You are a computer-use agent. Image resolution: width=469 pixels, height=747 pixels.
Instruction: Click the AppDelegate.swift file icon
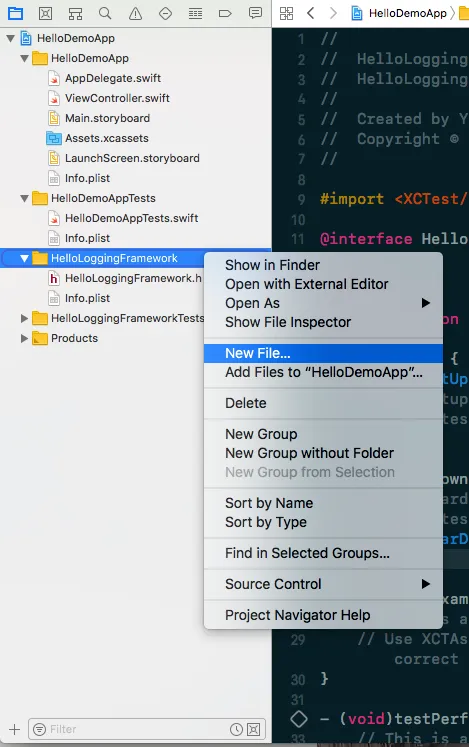54,78
